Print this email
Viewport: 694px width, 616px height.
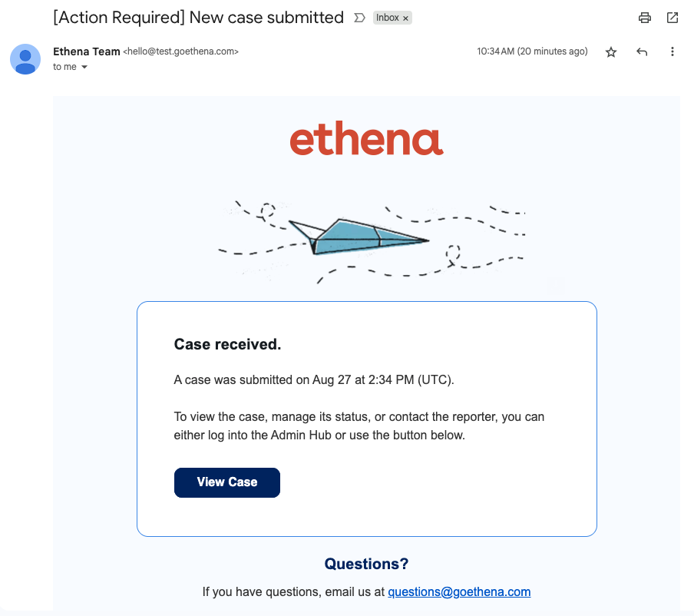[x=645, y=18]
